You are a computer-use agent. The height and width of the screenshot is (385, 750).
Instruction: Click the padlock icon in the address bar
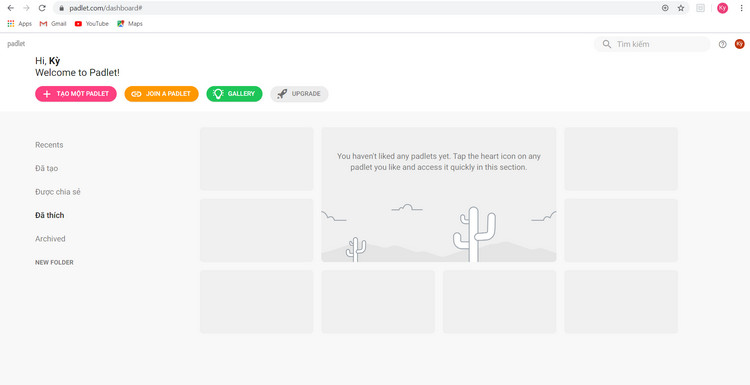[61, 8]
